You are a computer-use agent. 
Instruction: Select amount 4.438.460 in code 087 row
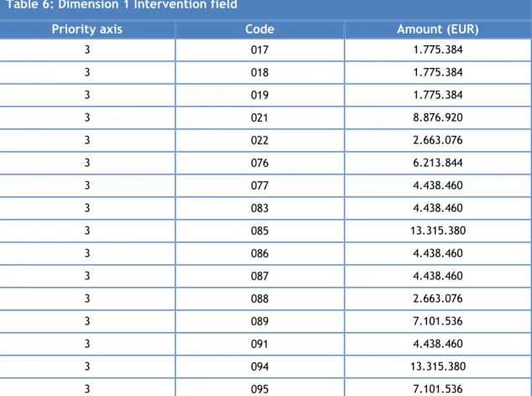(438, 276)
